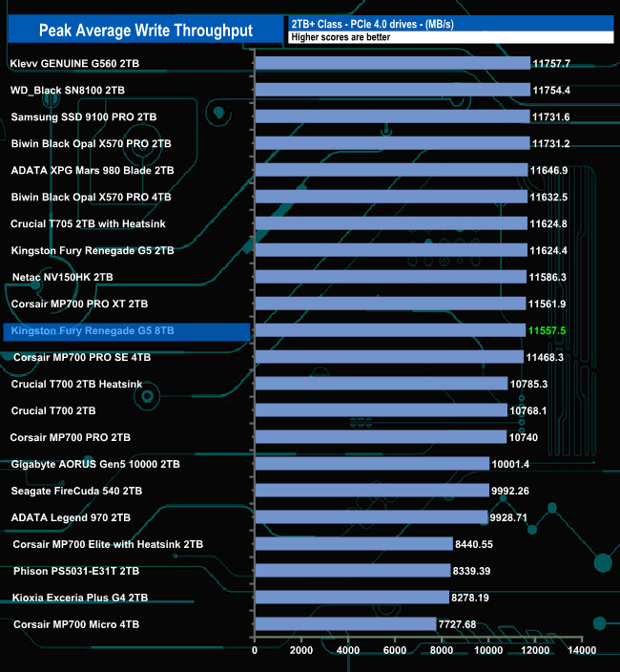Click the Crucial T700 2TB bar
This screenshot has width=620, height=672.
[381, 410]
